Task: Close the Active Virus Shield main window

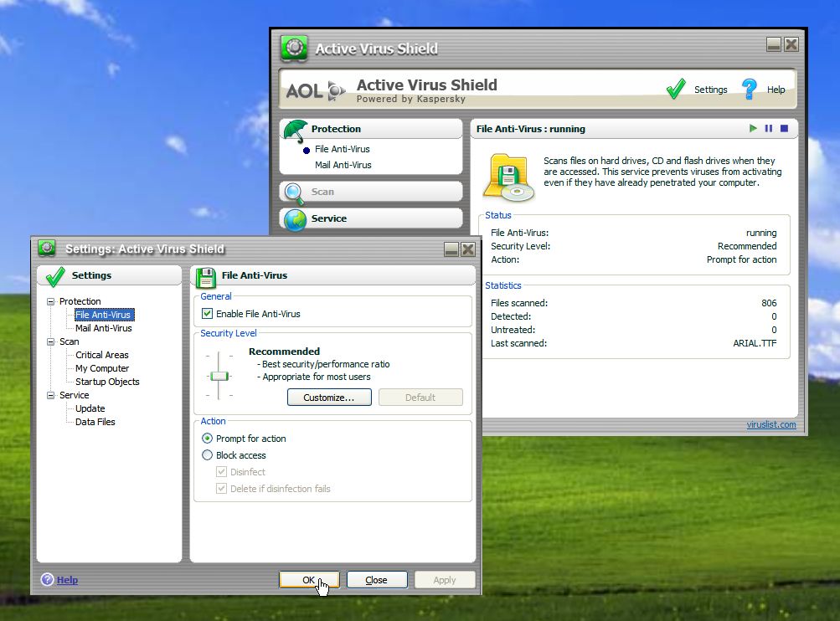Action: pyautogui.click(x=791, y=44)
